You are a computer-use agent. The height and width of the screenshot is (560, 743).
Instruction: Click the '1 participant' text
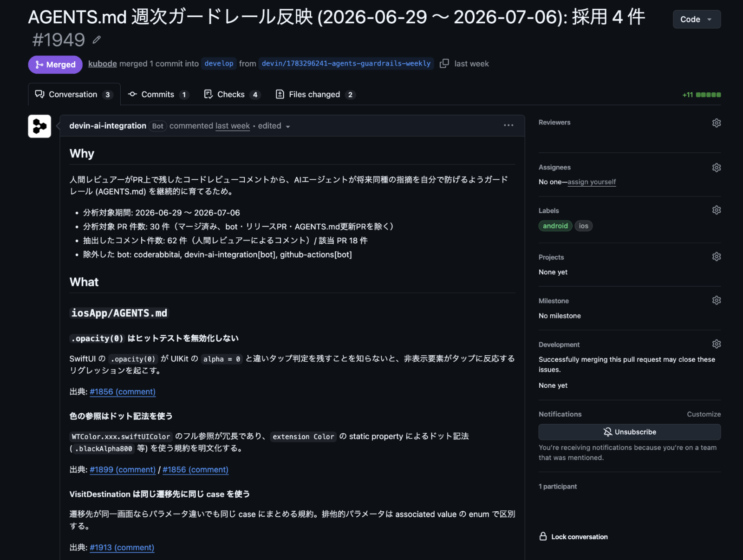(558, 487)
